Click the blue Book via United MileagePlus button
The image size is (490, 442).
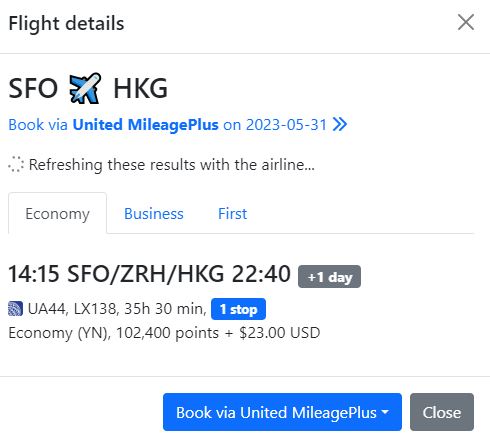point(282,412)
